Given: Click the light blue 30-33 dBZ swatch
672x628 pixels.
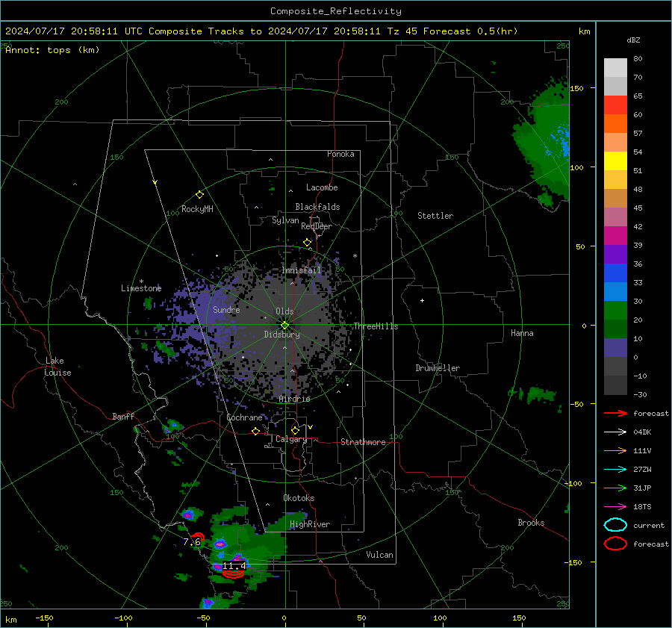Looking at the screenshot, I should coord(615,291).
